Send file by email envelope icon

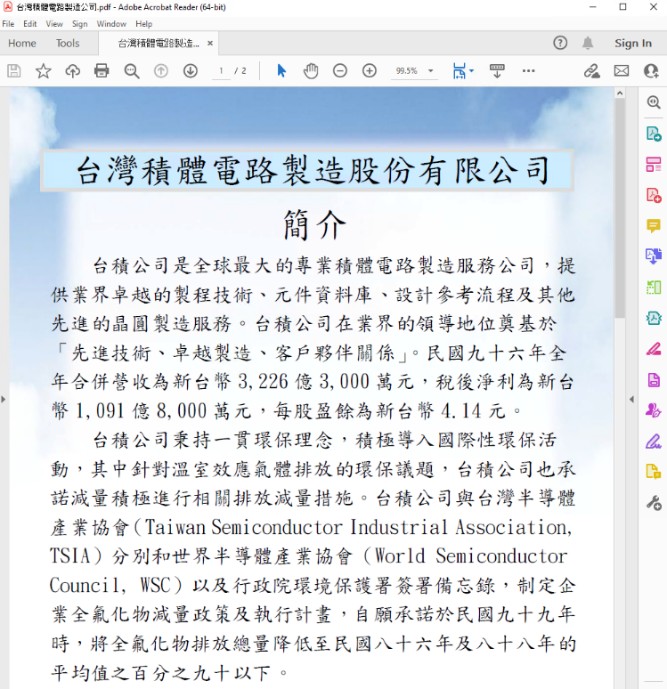pyautogui.click(x=621, y=71)
